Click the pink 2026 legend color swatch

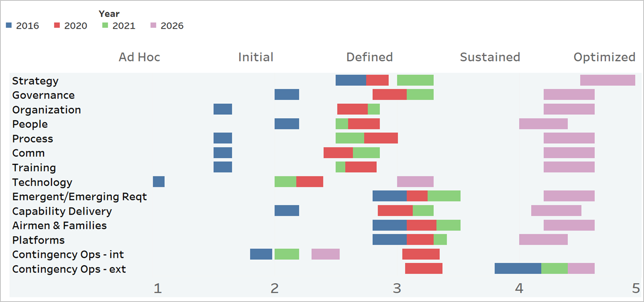(x=153, y=26)
